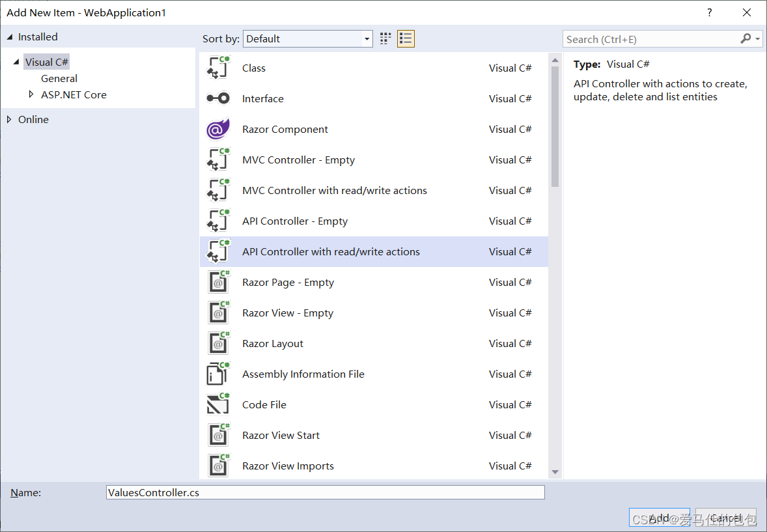Select MVC Controller with read/write actions text

pyautogui.click(x=335, y=190)
